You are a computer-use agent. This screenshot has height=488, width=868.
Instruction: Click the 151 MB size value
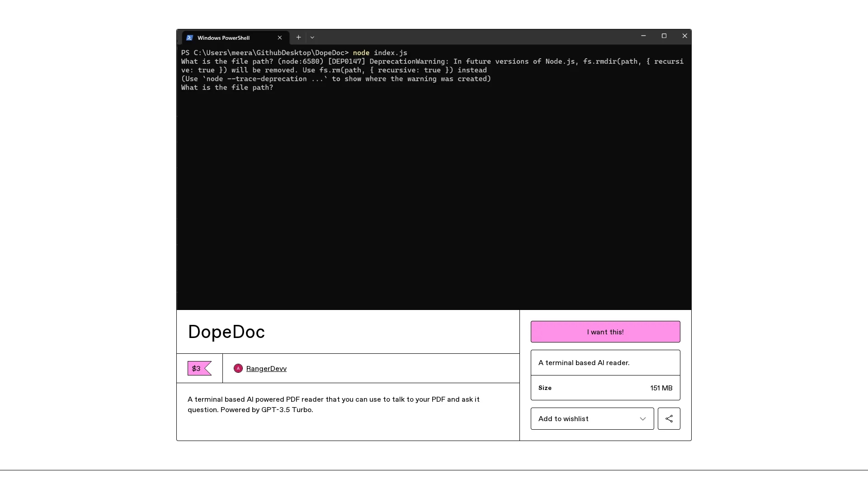pos(661,388)
